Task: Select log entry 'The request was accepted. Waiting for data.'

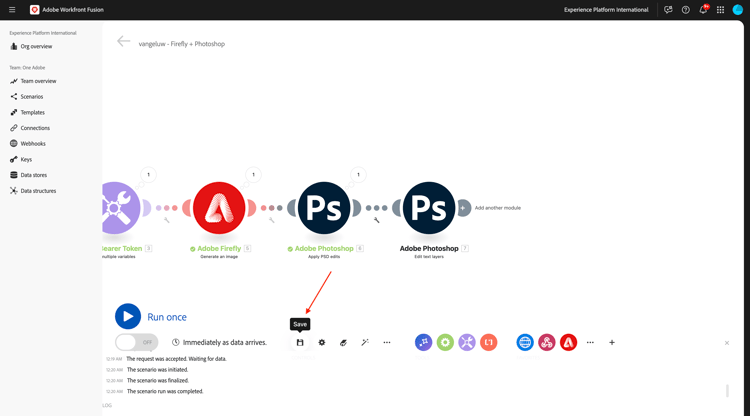Action: tap(176, 359)
